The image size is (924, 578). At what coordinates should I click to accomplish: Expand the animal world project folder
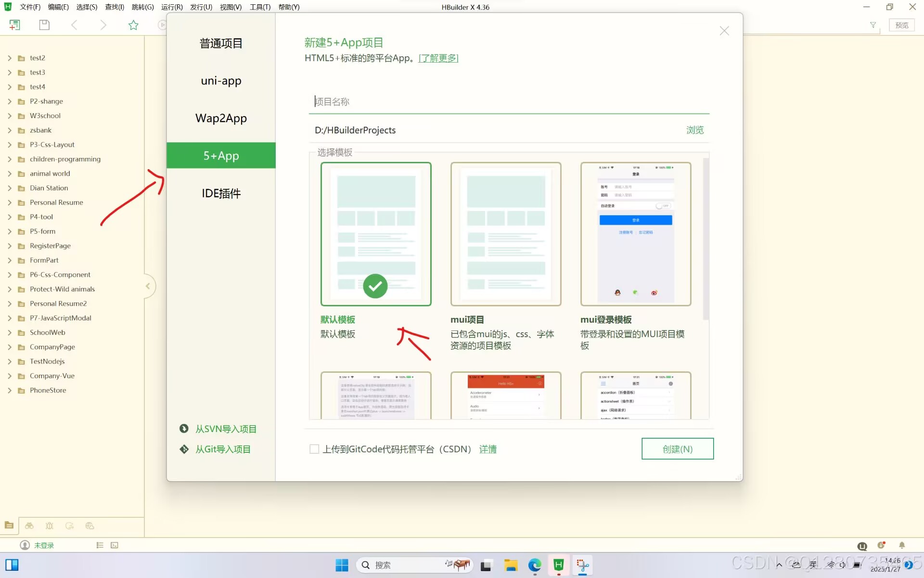coord(9,173)
